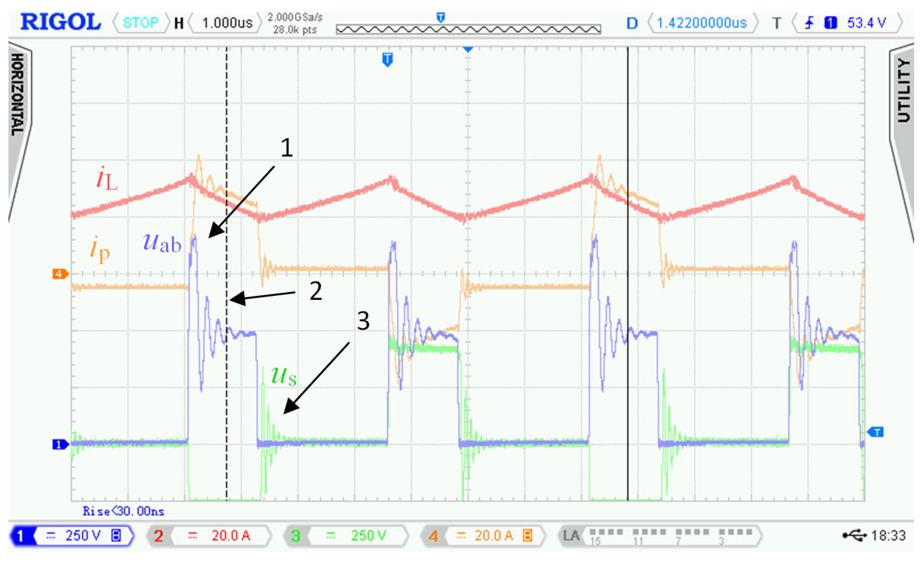Open the HORIZONTAL side tab
The image size is (924, 566).
18,94
